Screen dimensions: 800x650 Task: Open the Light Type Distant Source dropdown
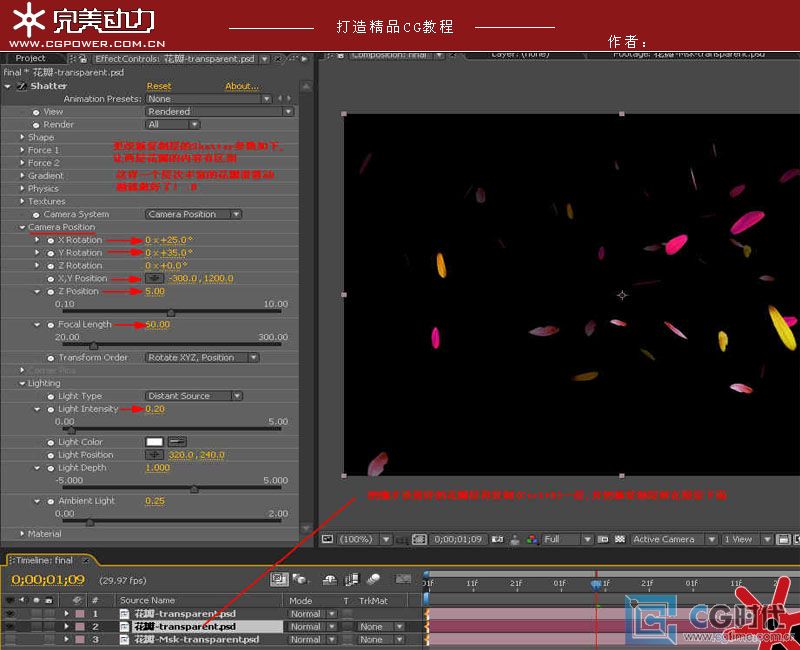click(193, 396)
